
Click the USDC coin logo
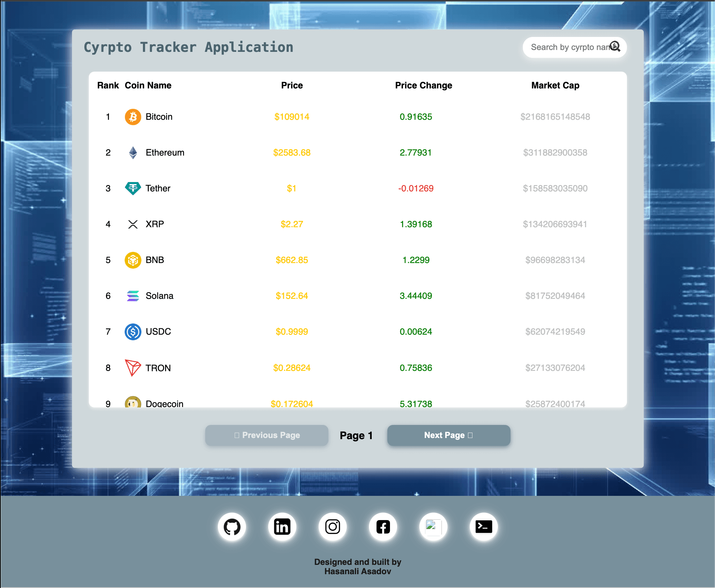[x=133, y=332]
